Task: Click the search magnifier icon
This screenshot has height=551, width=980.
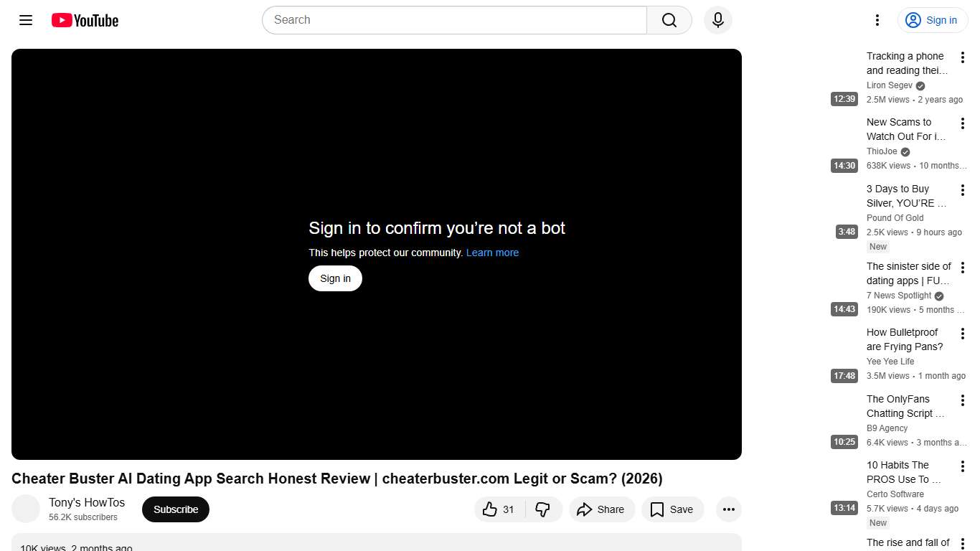Action: pos(669,20)
